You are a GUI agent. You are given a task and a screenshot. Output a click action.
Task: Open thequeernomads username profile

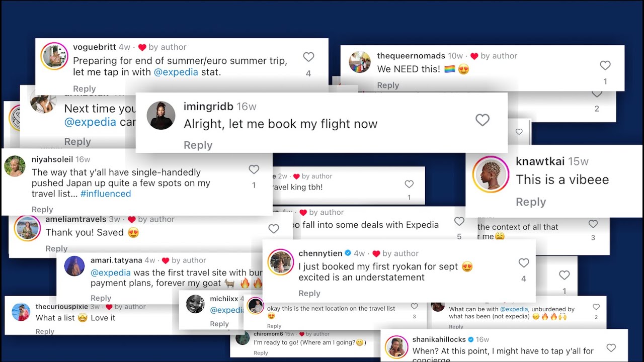click(411, 56)
